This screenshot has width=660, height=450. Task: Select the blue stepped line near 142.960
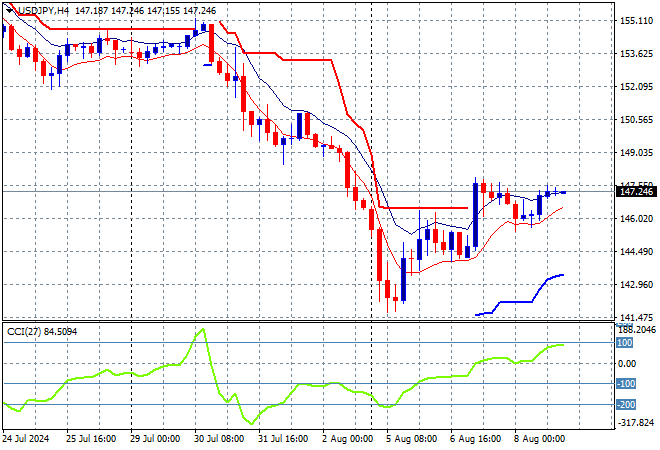[x=515, y=301]
